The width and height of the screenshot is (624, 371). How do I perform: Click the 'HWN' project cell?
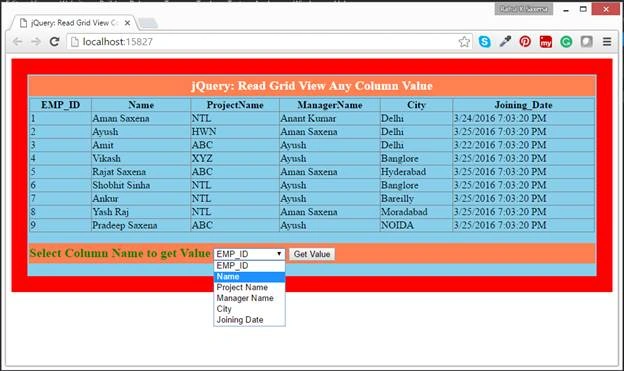[x=235, y=132]
